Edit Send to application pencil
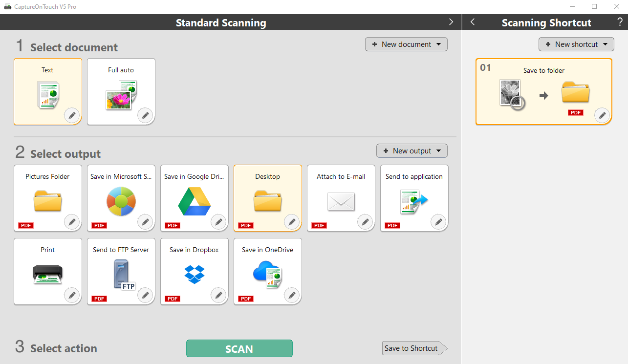The image size is (628, 364). [x=438, y=222]
